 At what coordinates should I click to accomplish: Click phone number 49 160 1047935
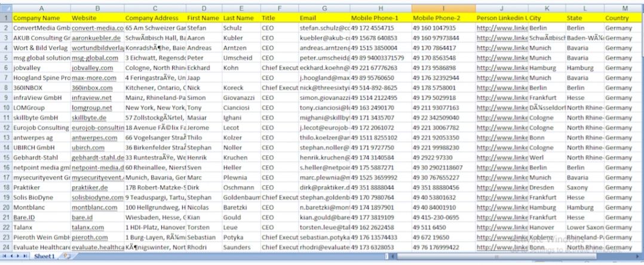click(443, 28)
